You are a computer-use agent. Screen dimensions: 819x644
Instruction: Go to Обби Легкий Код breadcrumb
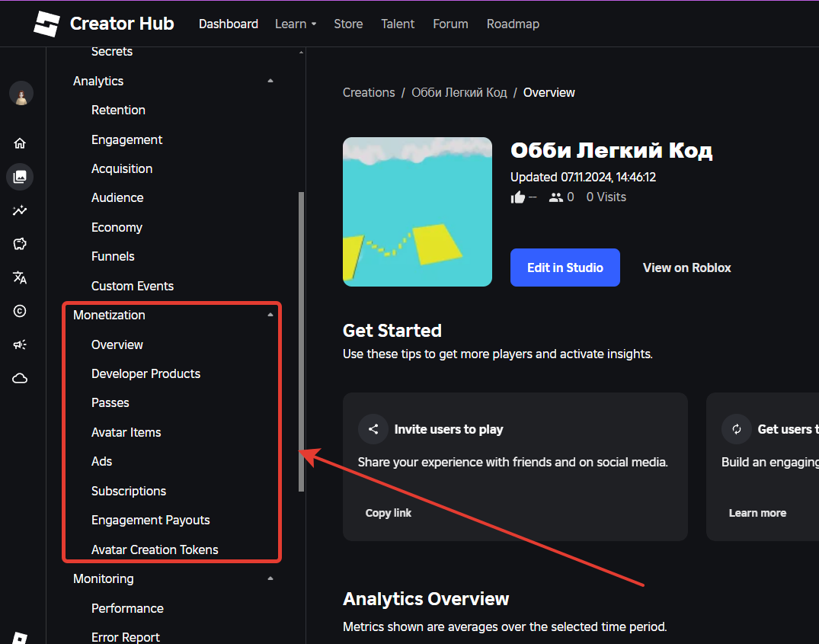coord(459,92)
